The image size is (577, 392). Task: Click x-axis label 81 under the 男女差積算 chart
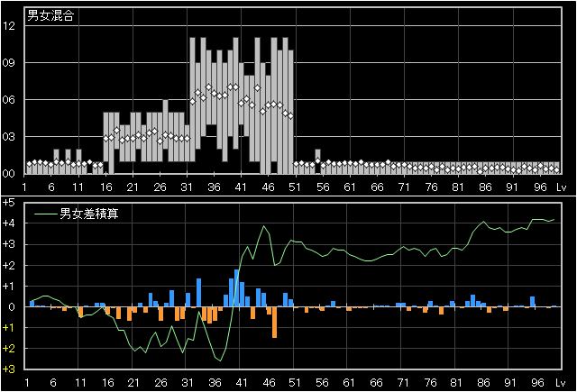pos(456,383)
